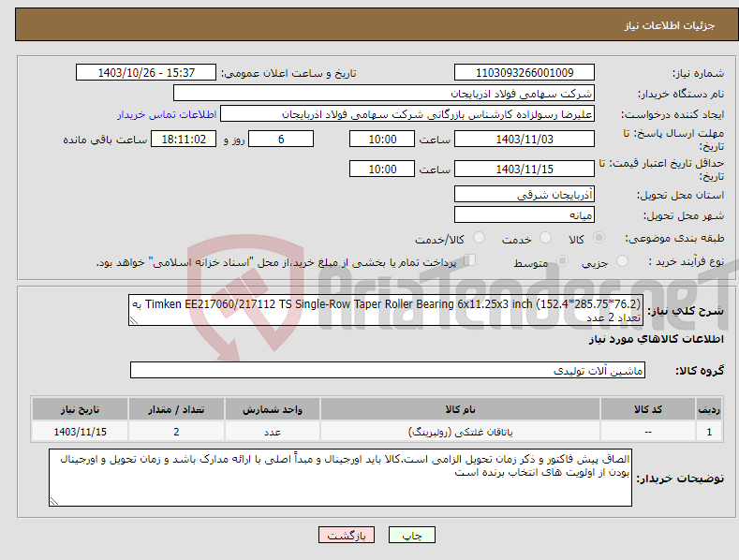The image size is (739, 560).
Task: Click the delivery province field آذربایجان شرقی
Action: tap(525, 194)
